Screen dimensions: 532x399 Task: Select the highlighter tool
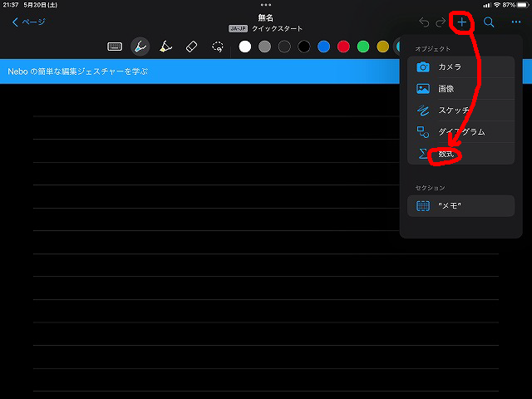(x=165, y=47)
